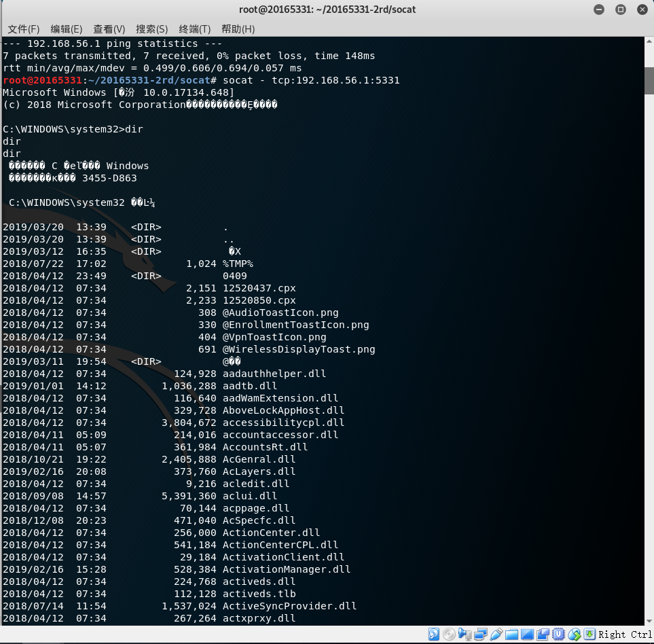
Task: Click the acppage.dll file name
Action: click(x=256, y=508)
